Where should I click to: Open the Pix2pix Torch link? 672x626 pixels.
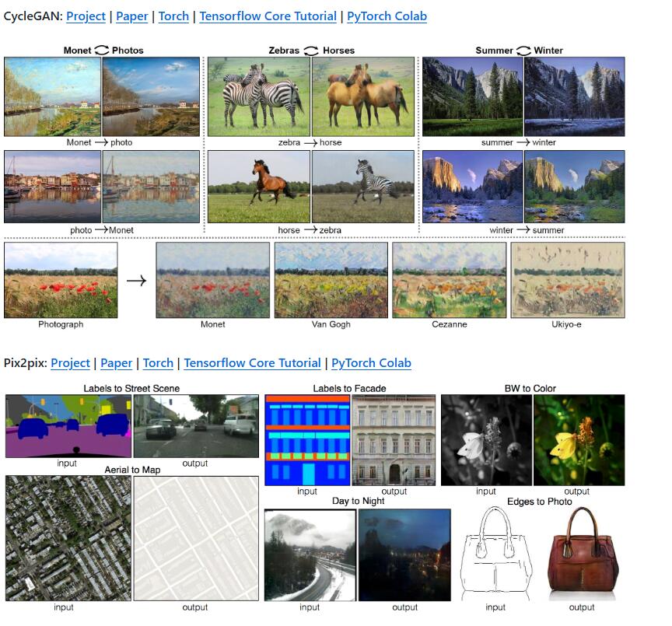158,363
